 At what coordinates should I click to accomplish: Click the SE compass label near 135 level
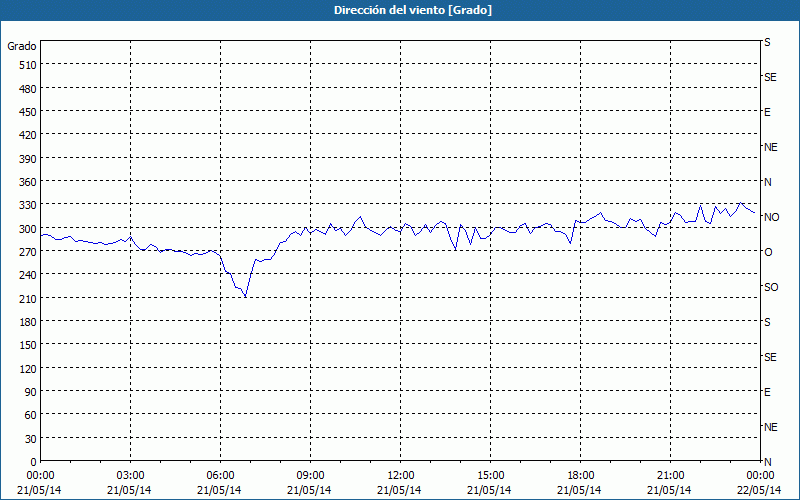(770, 357)
